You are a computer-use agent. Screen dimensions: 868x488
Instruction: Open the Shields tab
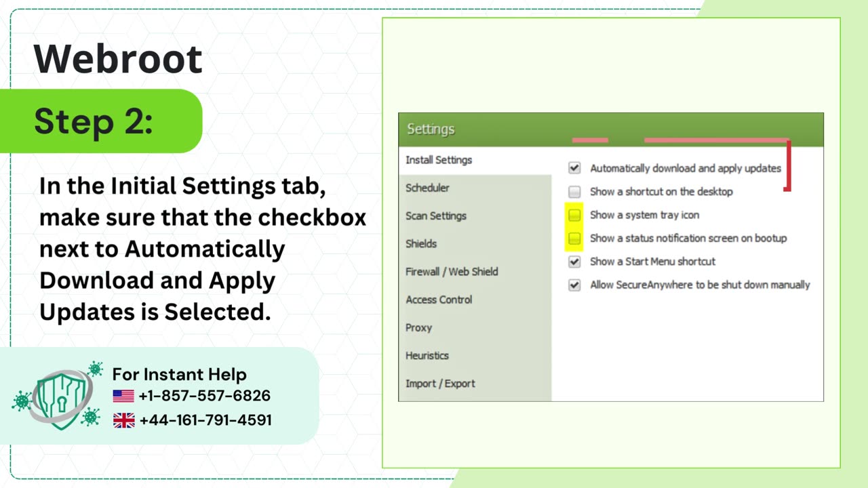point(475,244)
